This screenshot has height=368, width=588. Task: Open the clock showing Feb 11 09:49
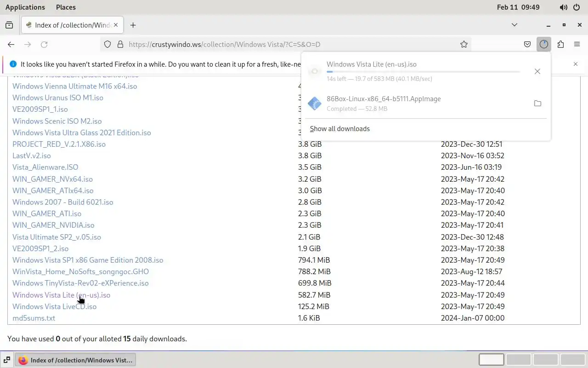518,7
